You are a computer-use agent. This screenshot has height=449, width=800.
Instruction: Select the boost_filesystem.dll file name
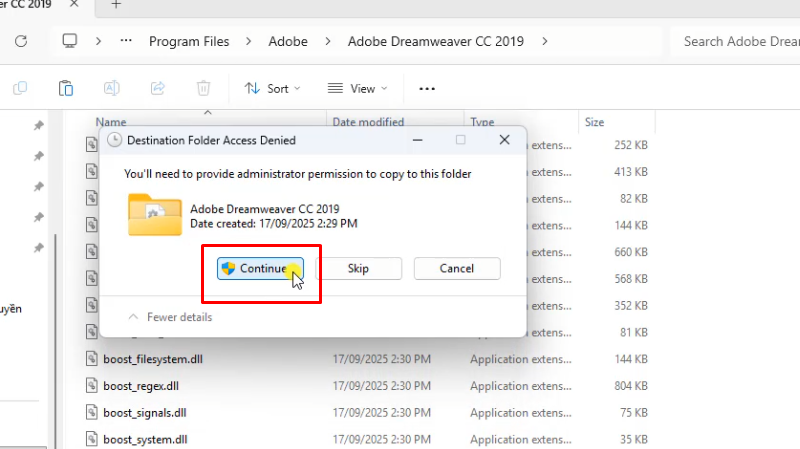[153, 359]
